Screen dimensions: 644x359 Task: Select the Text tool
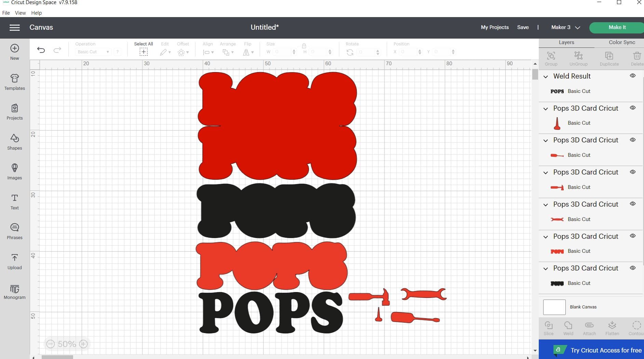tap(14, 202)
